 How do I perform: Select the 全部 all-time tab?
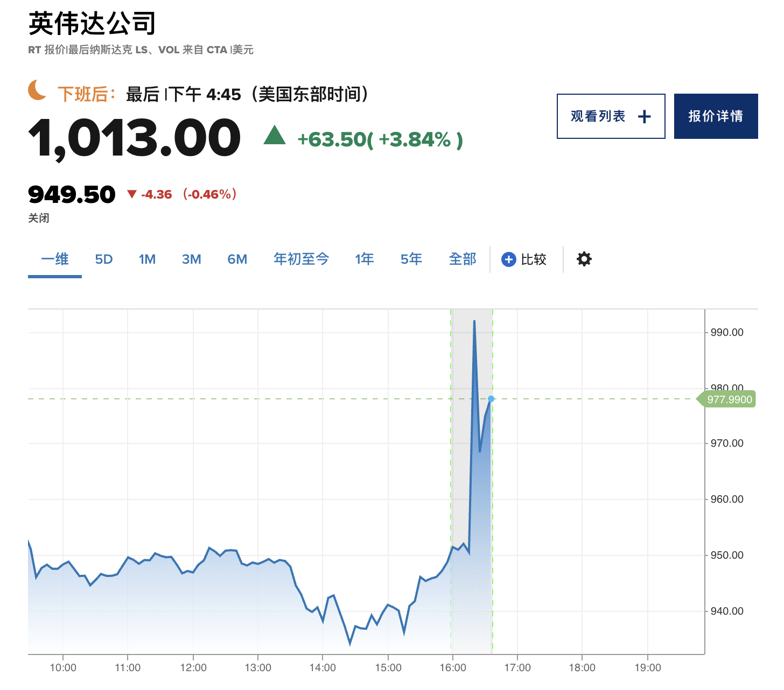coord(463,259)
